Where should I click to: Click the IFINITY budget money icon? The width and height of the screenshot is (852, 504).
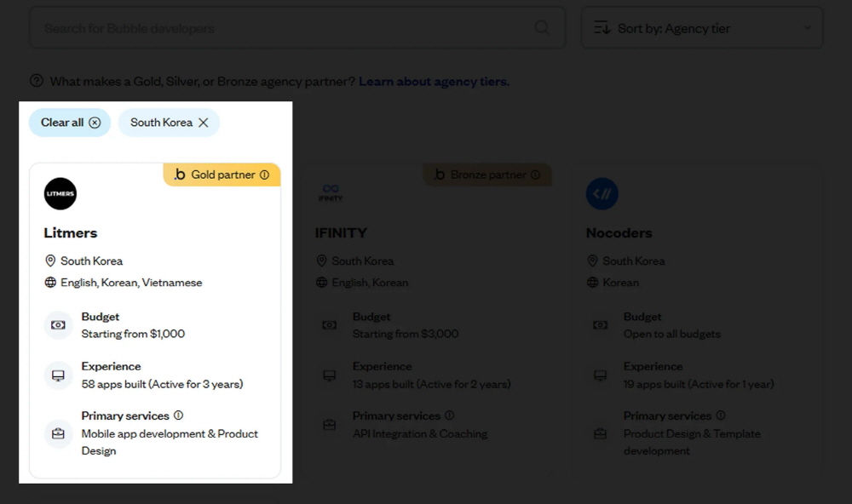tap(329, 325)
